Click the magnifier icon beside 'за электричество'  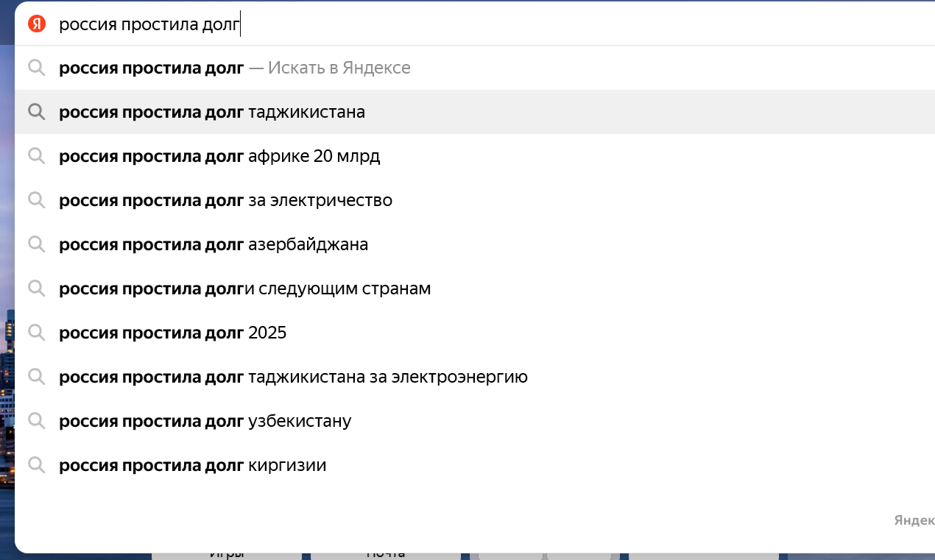coord(37,200)
